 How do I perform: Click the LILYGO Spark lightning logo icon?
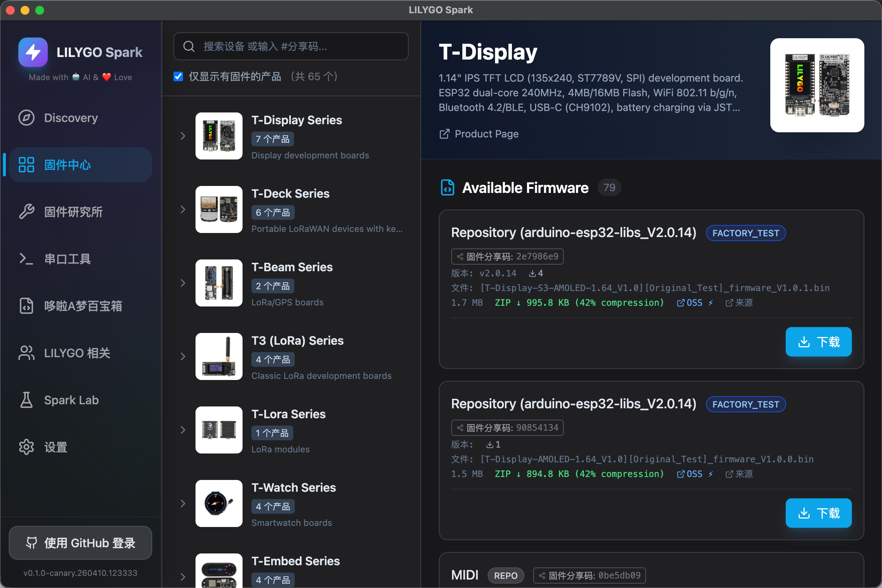point(33,52)
